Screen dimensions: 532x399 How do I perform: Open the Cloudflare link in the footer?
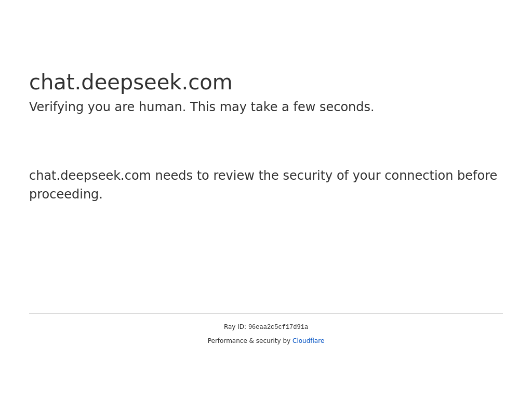pos(308,341)
